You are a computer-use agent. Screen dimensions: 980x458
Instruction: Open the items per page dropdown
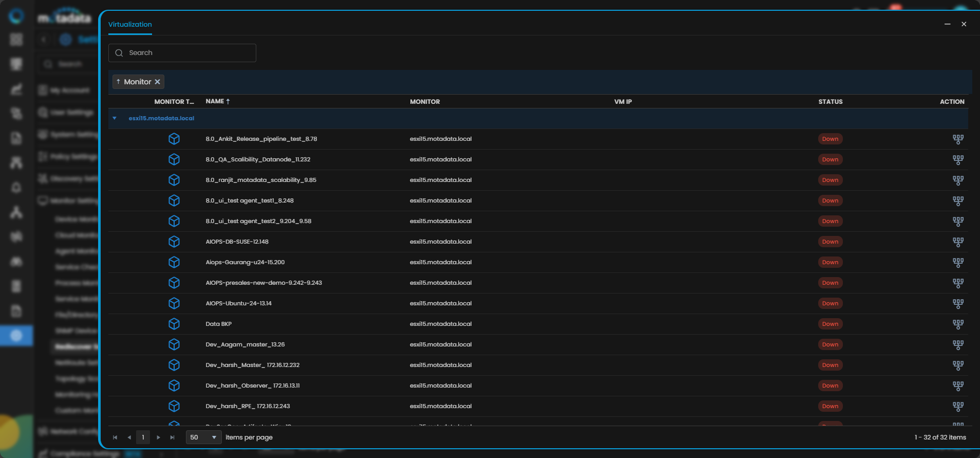[x=204, y=437]
